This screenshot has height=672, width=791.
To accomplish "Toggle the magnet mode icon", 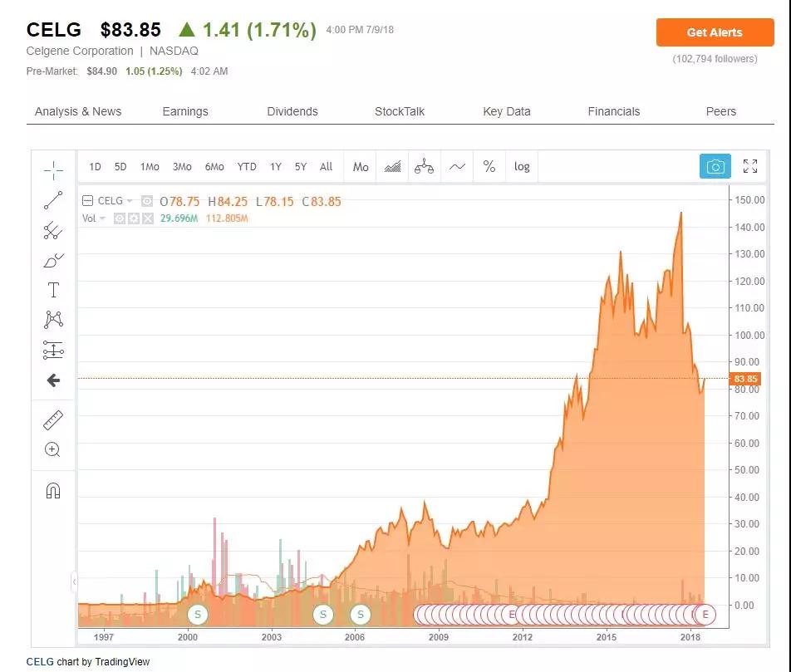I will (53, 490).
